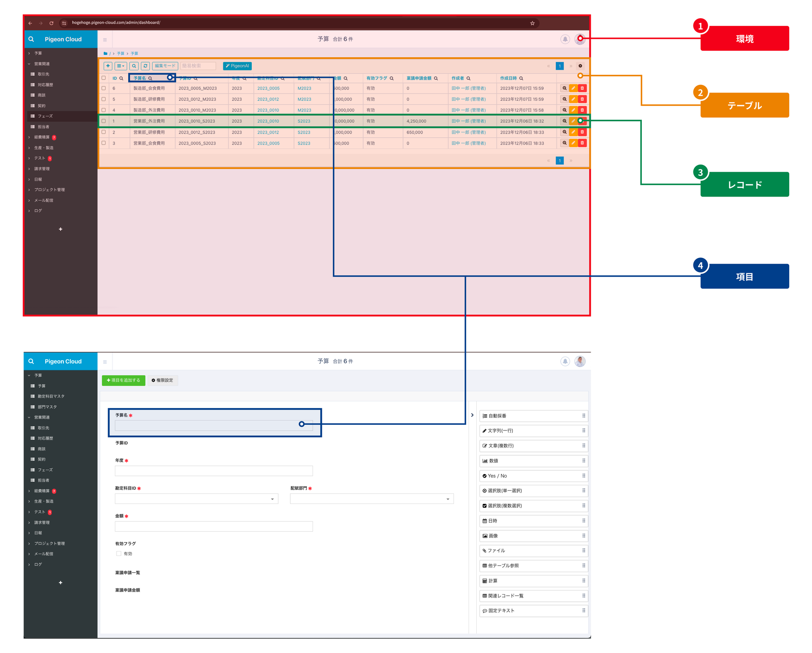Toggle the select-all checkbox in the table header
This screenshot has height=653, width=812.
[104, 78]
